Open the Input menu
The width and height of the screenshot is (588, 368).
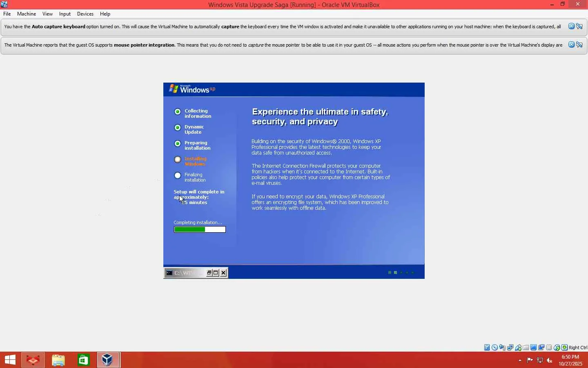[65, 14]
